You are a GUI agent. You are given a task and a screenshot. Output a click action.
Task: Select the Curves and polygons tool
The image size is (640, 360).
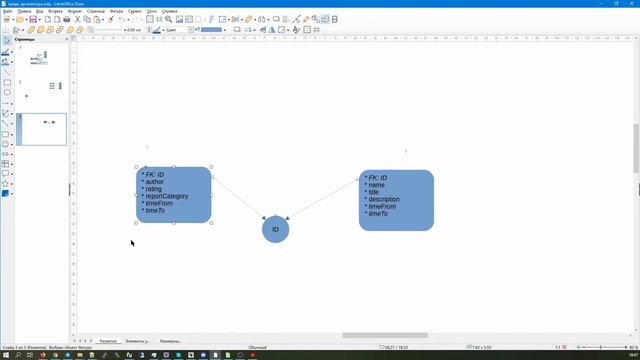point(5,113)
